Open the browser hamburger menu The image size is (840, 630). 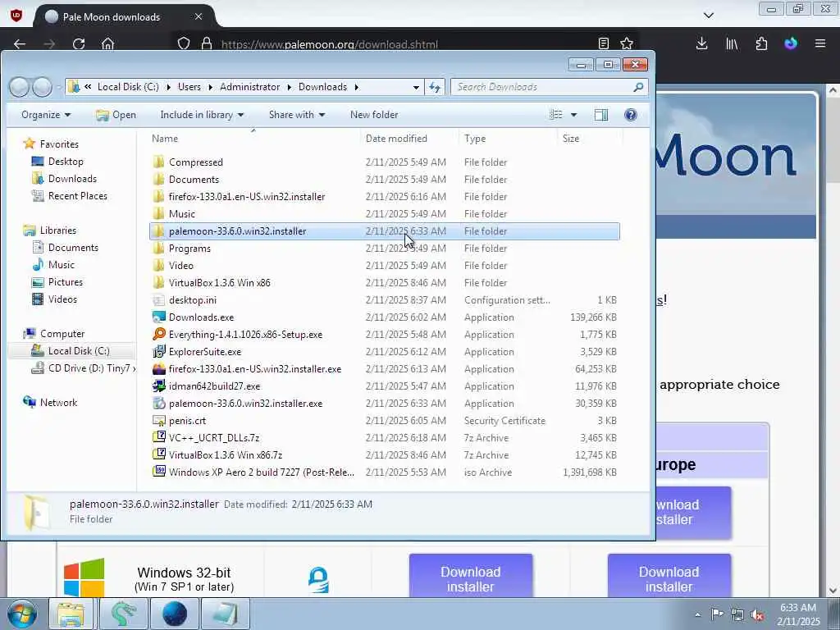point(820,43)
